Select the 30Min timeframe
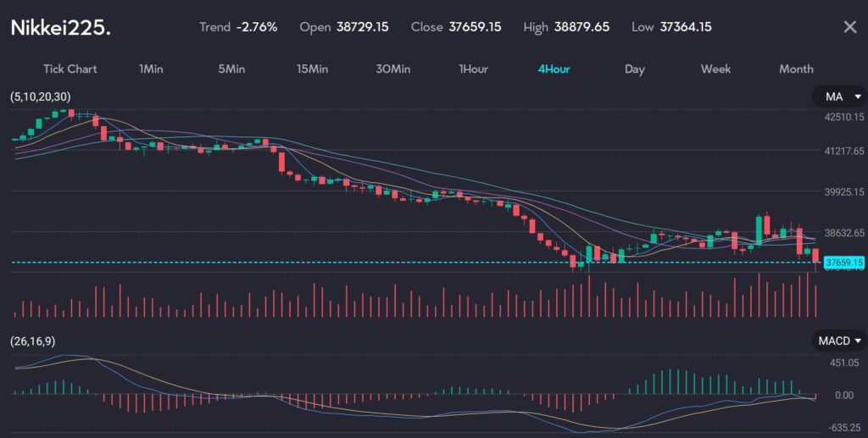Viewport: 868px width, 438px height. point(392,69)
